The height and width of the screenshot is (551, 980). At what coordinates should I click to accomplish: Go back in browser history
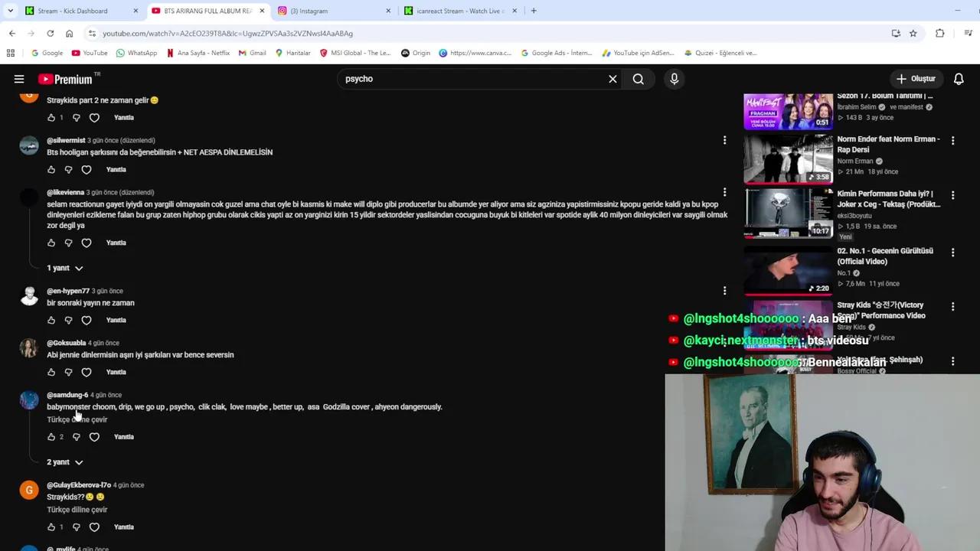pos(12,34)
